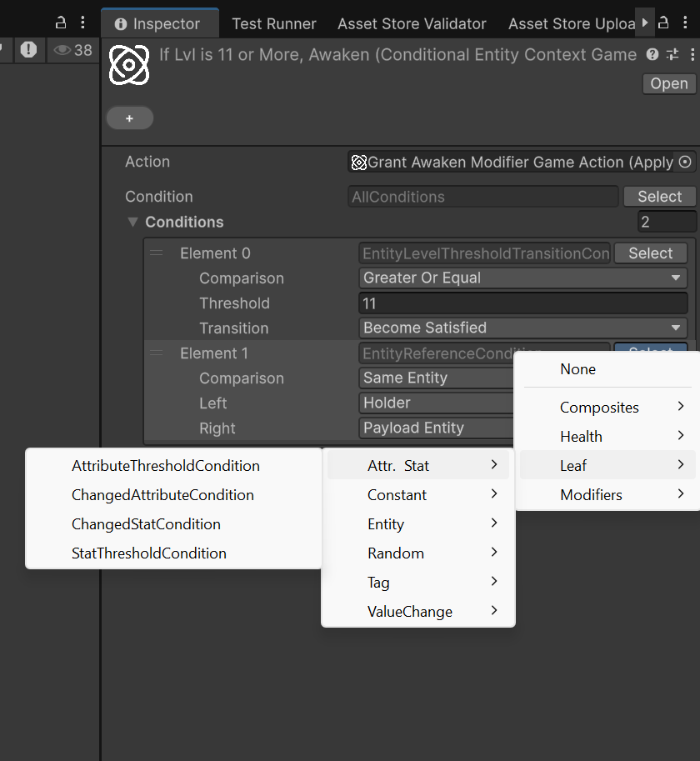Expand the Constant submenu
The width and height of the screenshot is (700, 761).
(417, 494)
